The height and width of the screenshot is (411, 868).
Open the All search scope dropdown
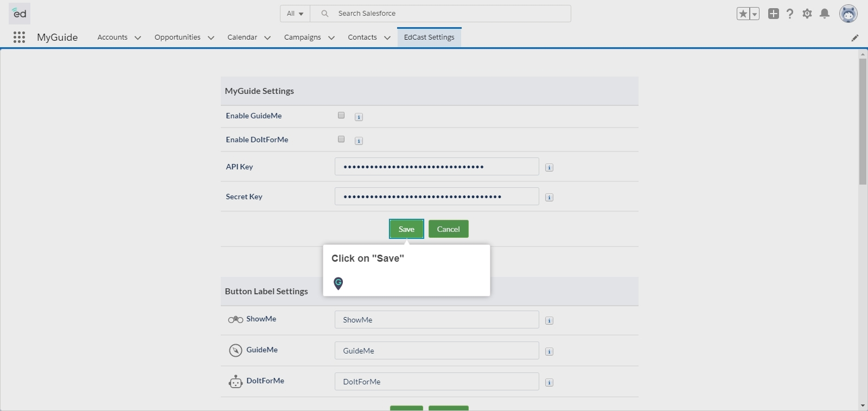[295, 14]
